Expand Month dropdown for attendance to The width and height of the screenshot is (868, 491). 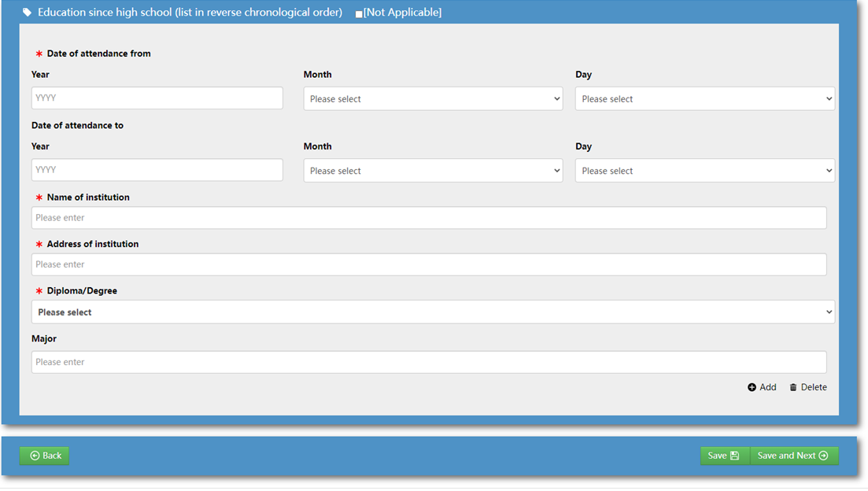[x=433, y=171]
